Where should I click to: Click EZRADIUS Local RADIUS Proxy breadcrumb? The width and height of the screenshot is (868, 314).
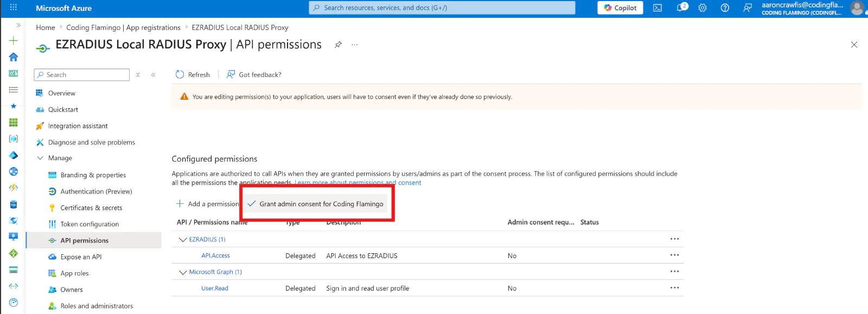(x=240, y=28)
